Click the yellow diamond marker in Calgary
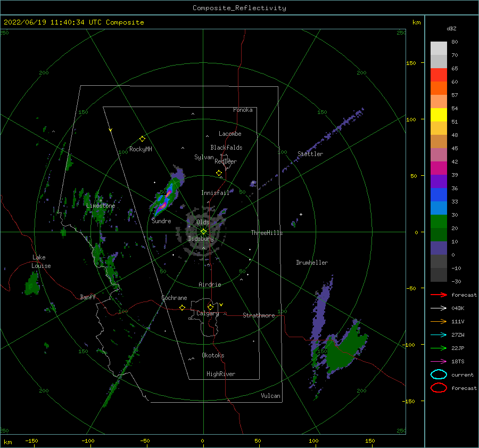Viewport: 479px width, 448px height. click(x=210, y=307)
